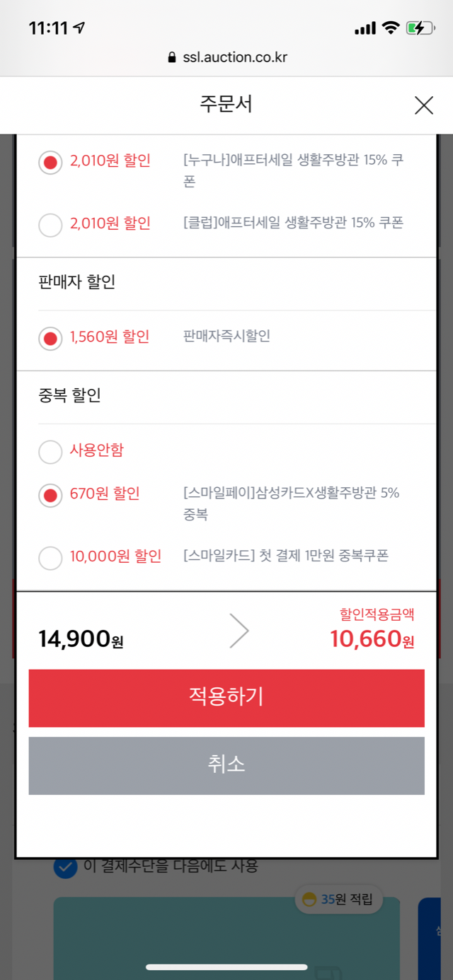Screen dimensions: 453x980
Task: Close the 주문서 order sheet with X icon
Action: (x=423, y=105)
